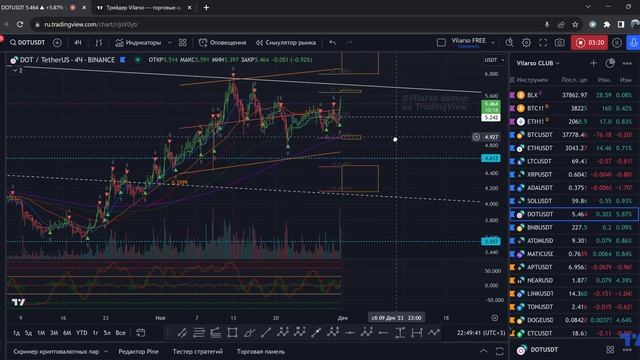Open the Тестер стратегий tab
This screenshot has height=360, width=640.
198,351
